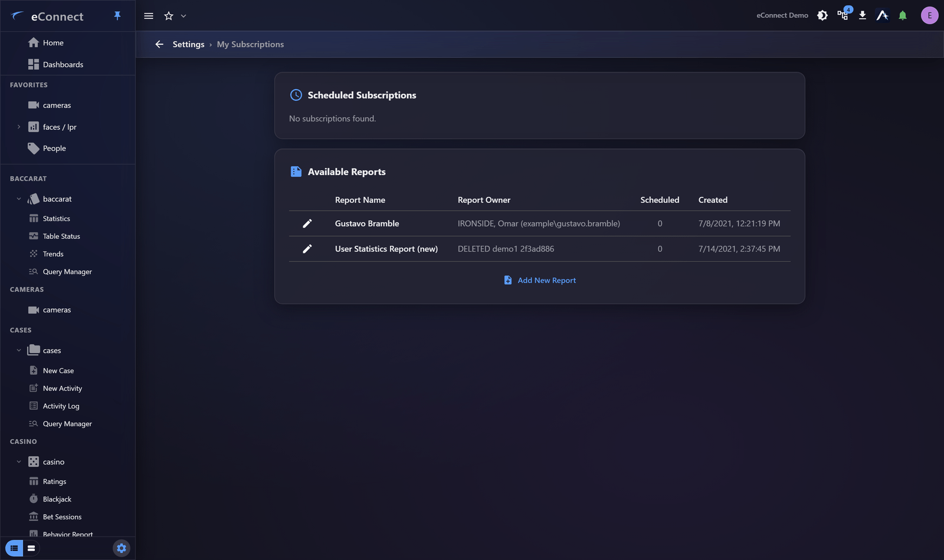Open the favorites dropdown chevron
This screenshot has width=944, height=560.
[183, 16]
